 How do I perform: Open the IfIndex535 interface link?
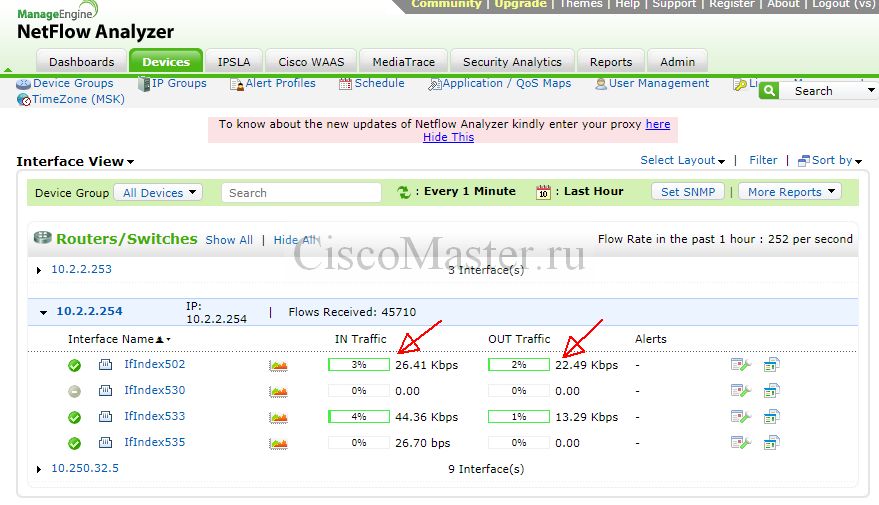click(x=155, y=442)
